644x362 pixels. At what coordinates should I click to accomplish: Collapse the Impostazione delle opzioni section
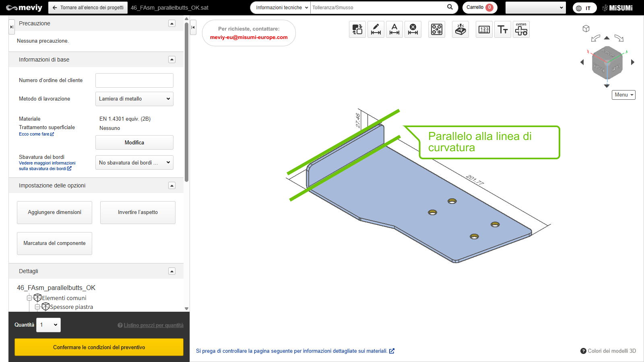coord(172,185)
